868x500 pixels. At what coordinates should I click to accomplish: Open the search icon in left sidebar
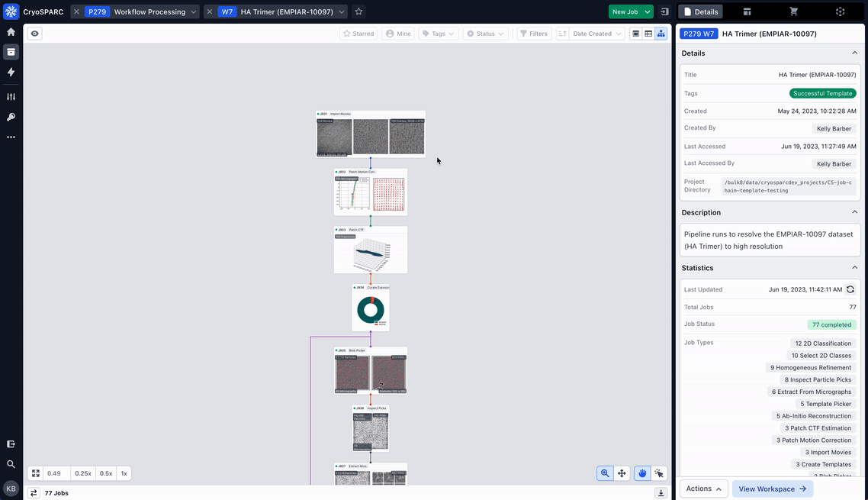pos(11,464)
